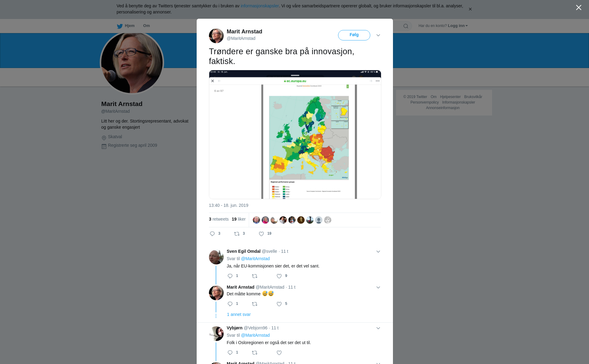The image size is (589, 364).
Task: Like Sven Egil Omdal's reply
Action: 279,276
